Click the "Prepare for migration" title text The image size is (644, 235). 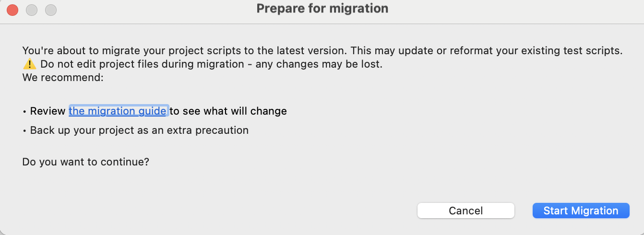322,9
